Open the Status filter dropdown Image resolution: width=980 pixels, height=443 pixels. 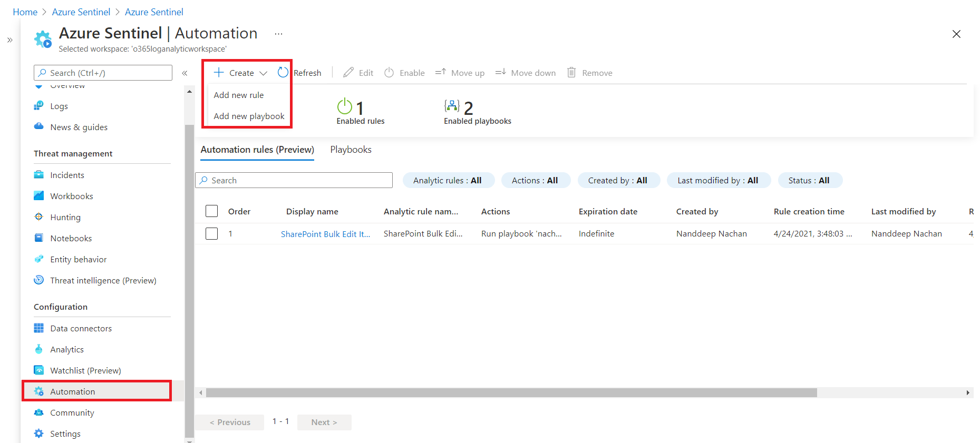[x=808, y=180]
